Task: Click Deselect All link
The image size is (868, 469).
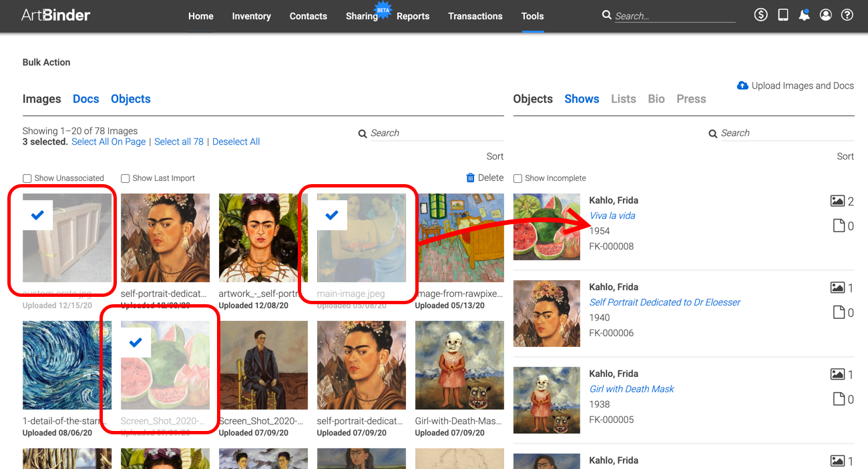Action: [236, 141]
